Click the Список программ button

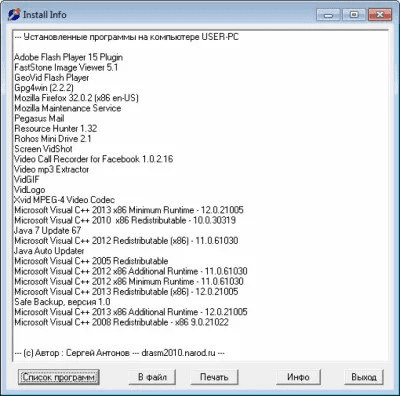(59, 377)
